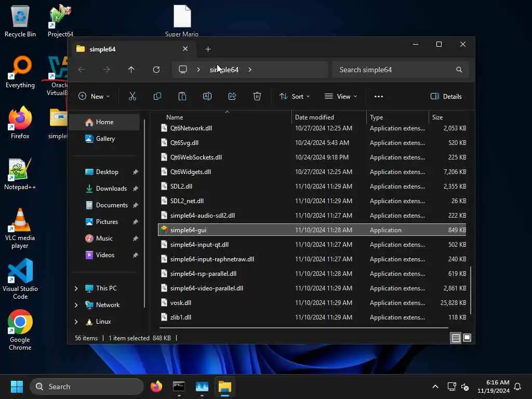This screenshot has height=399, width=532.
Task: Select Gallery in navigation pane
Action: click(104, 139)
